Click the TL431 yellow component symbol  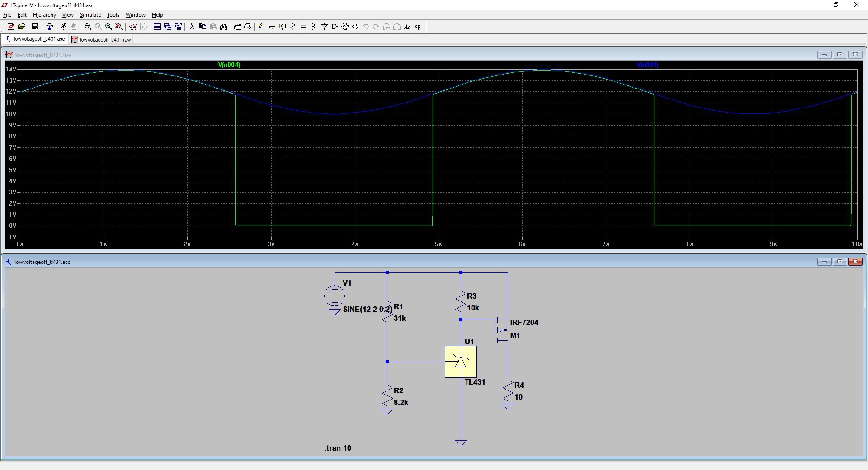point(461,362)
